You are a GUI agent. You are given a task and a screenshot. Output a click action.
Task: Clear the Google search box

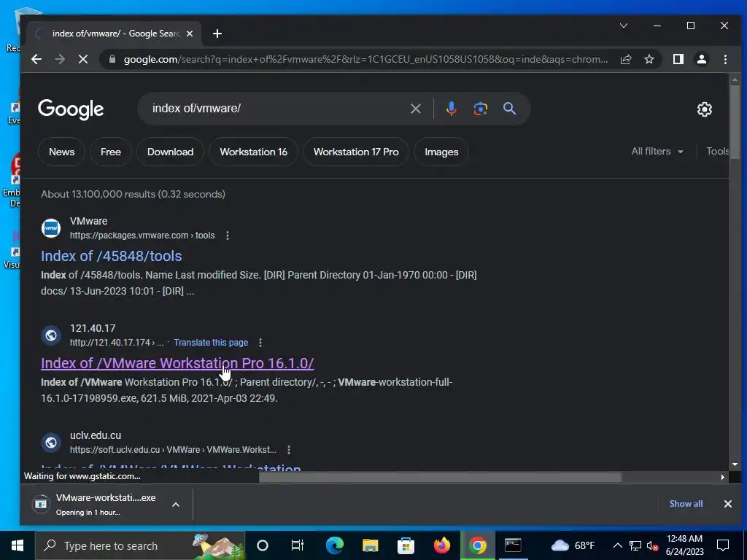(415, 109)
